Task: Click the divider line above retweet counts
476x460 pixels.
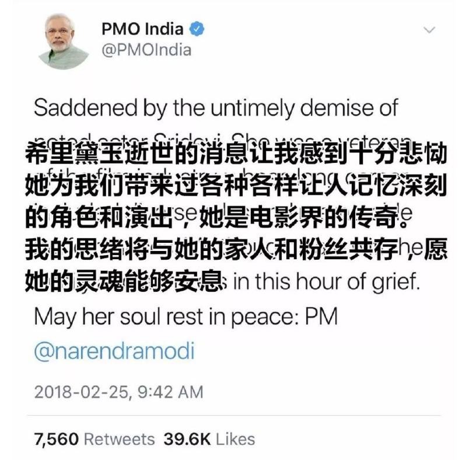Action: click(234, 415)
